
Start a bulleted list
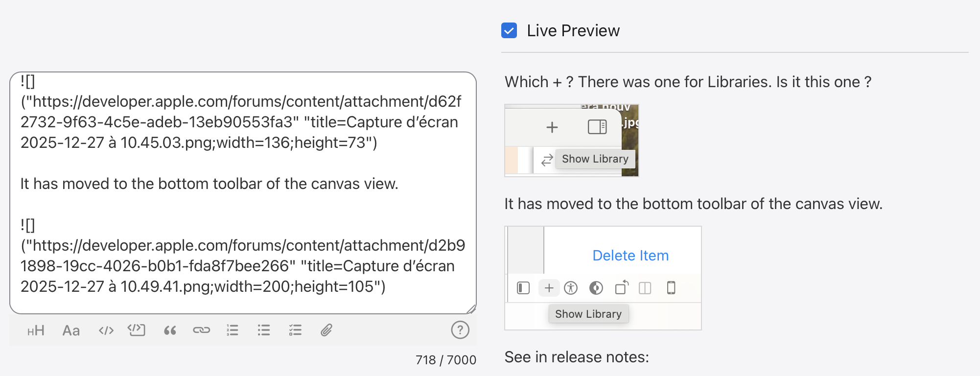point(264,330)
